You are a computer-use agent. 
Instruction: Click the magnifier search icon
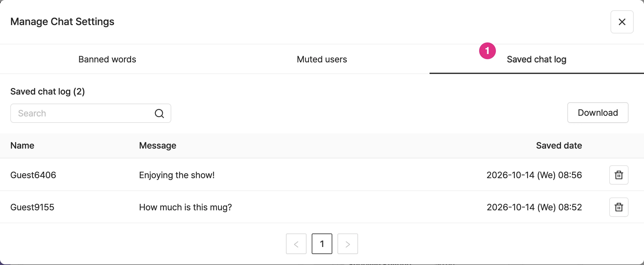point(159,113)
